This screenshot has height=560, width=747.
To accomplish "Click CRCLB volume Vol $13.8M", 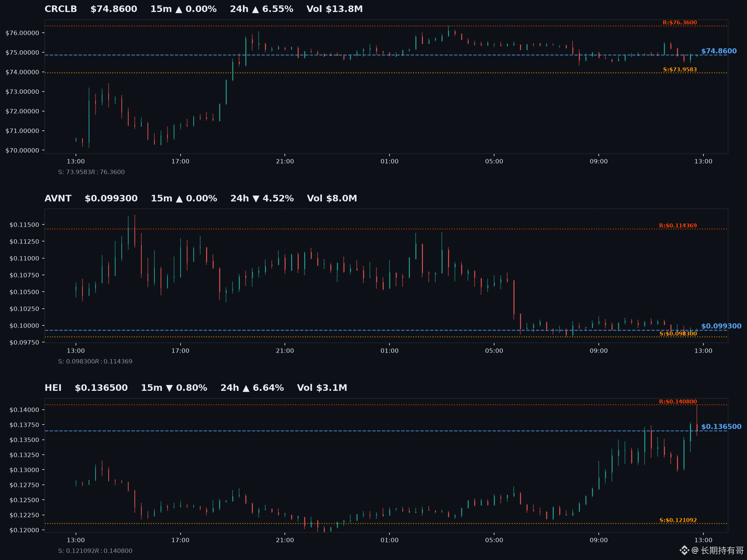I will coord(335,9).
